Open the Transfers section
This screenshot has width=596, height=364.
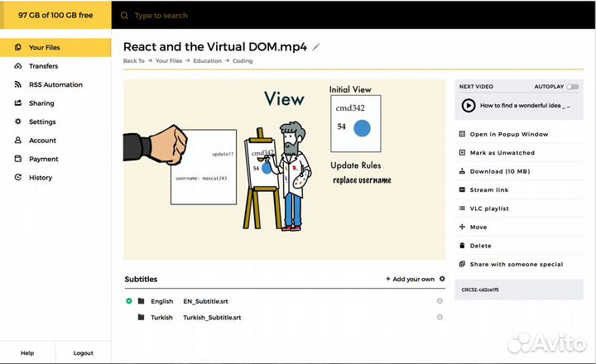(43, 66)
